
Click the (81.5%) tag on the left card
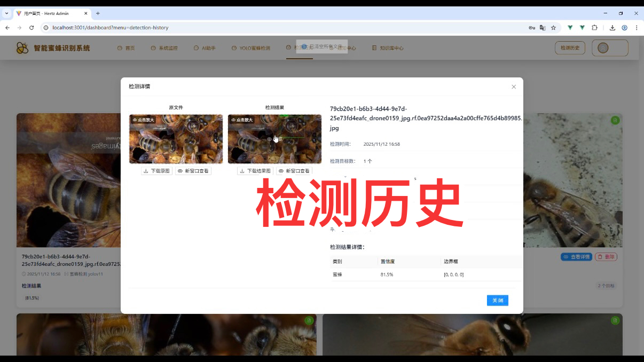(x=32, y=298)
